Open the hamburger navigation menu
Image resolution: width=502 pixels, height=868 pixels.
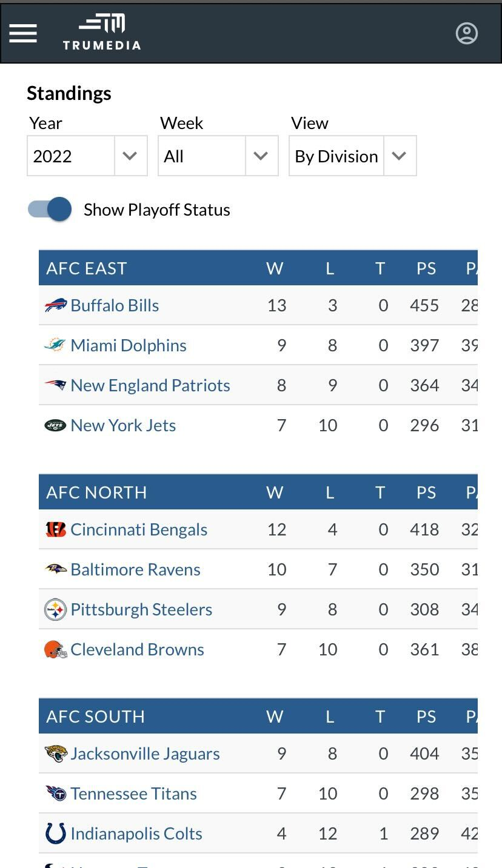click(23, 33)
